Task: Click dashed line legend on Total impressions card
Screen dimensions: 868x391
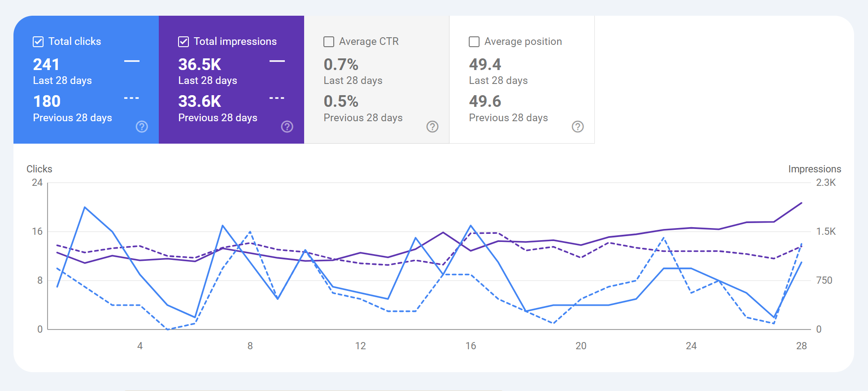Action: pyautogui.click(x=277, y=98)
